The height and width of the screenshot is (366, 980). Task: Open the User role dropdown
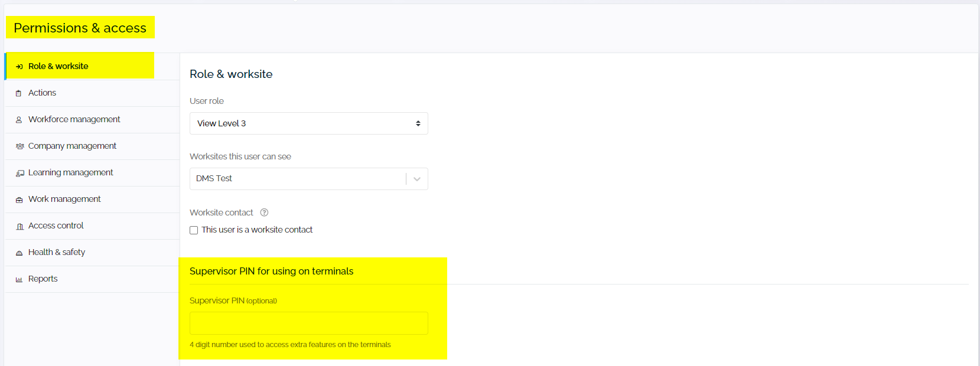pyautogui.click(x=308, y=123)
